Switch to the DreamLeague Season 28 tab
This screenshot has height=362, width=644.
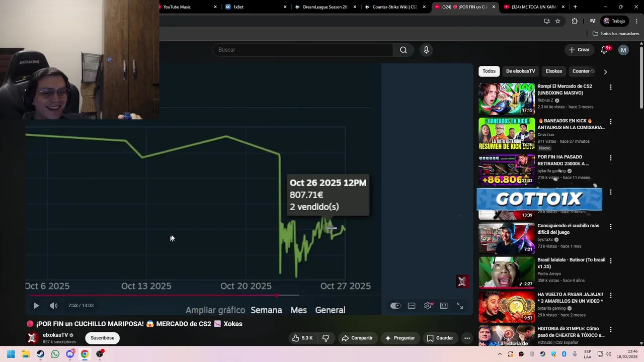325,7
